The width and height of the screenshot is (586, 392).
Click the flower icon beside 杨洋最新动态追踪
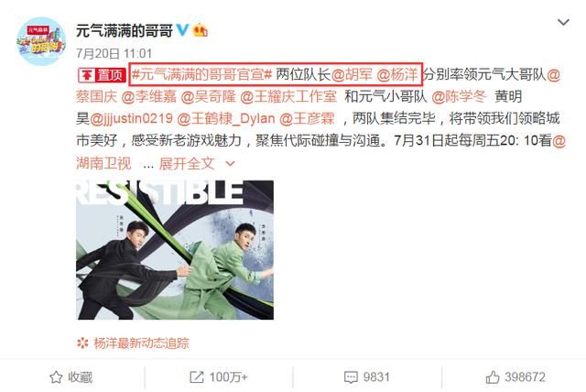pyautogui.click(x=82, y=343)
